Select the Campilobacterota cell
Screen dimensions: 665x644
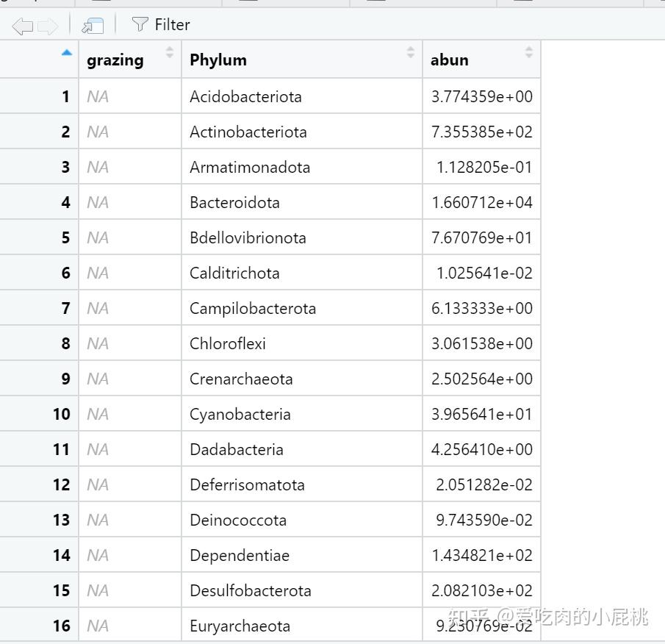click(302, 307)
